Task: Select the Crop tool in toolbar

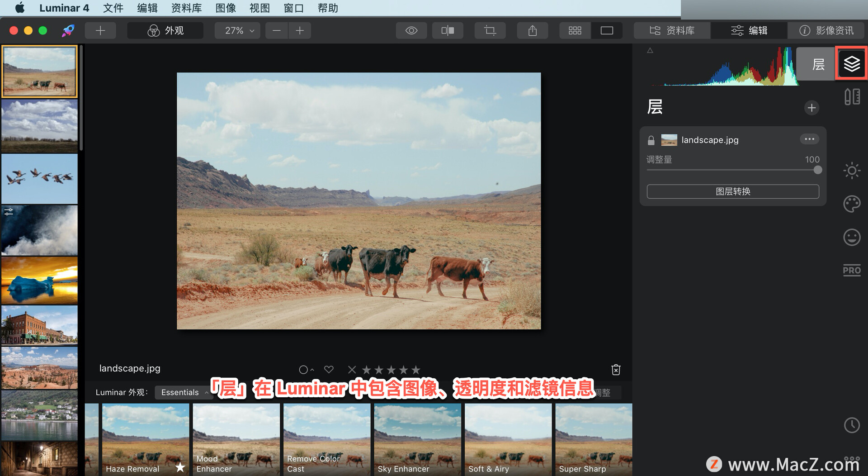Action: 490,30
